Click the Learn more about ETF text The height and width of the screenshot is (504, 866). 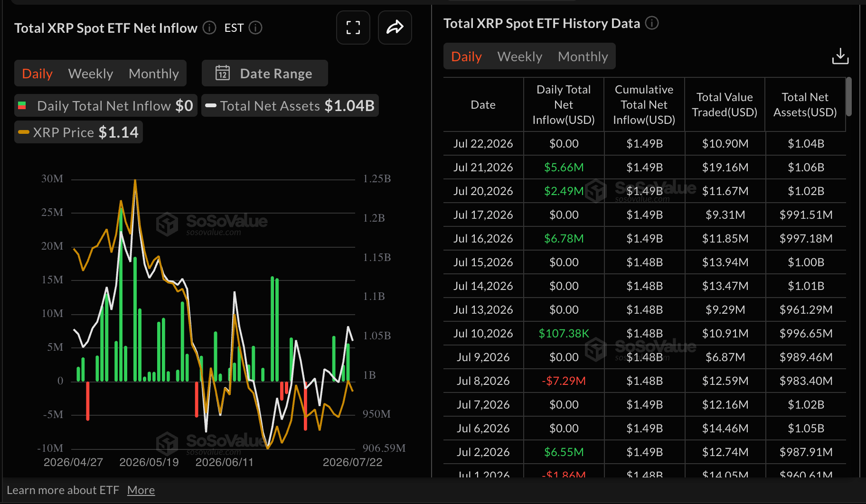[x=63, y=490]
